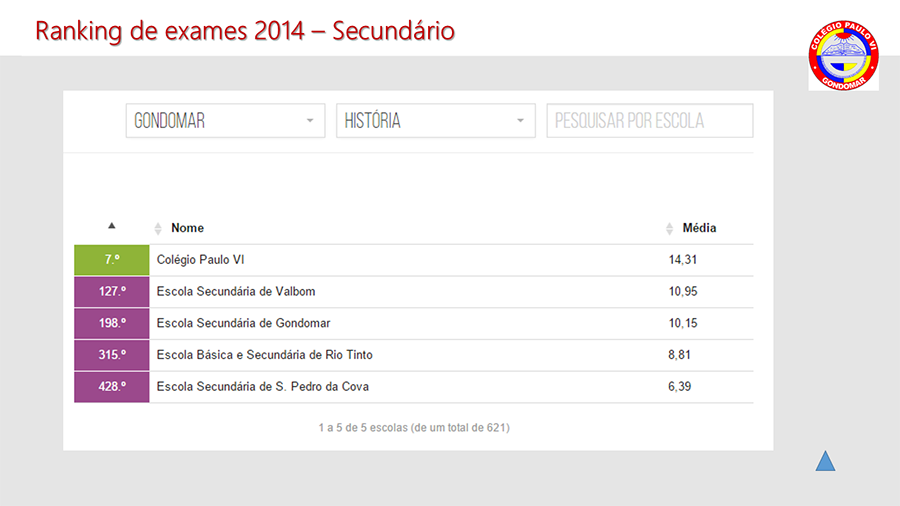Select the green 7.º rank badge
Viewport: 900px width, 506px height.
[112, 260]
